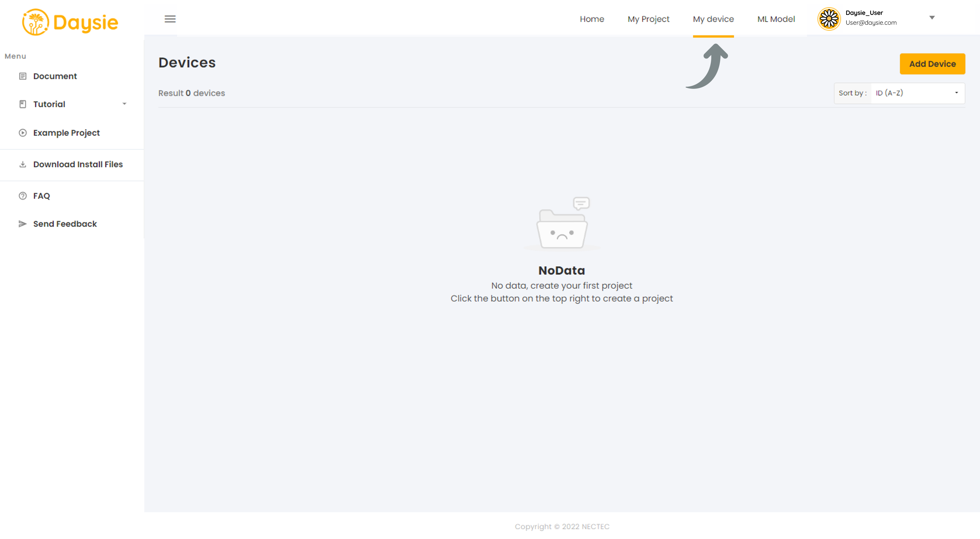This screenshot has height=539, width=980.
Task: Toggle the hamburger sidebar menu
Action: tap(170, 19)
